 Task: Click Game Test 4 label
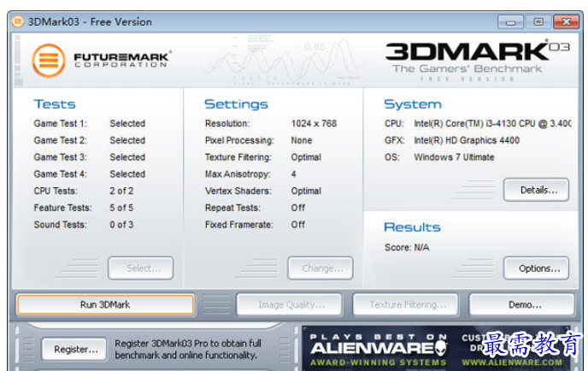point(61,174)
